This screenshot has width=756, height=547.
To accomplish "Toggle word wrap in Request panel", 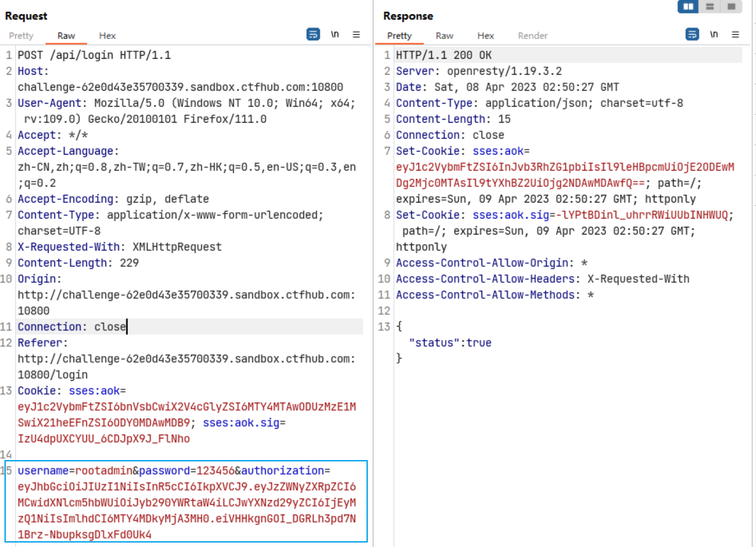I will tap(313, 35).
